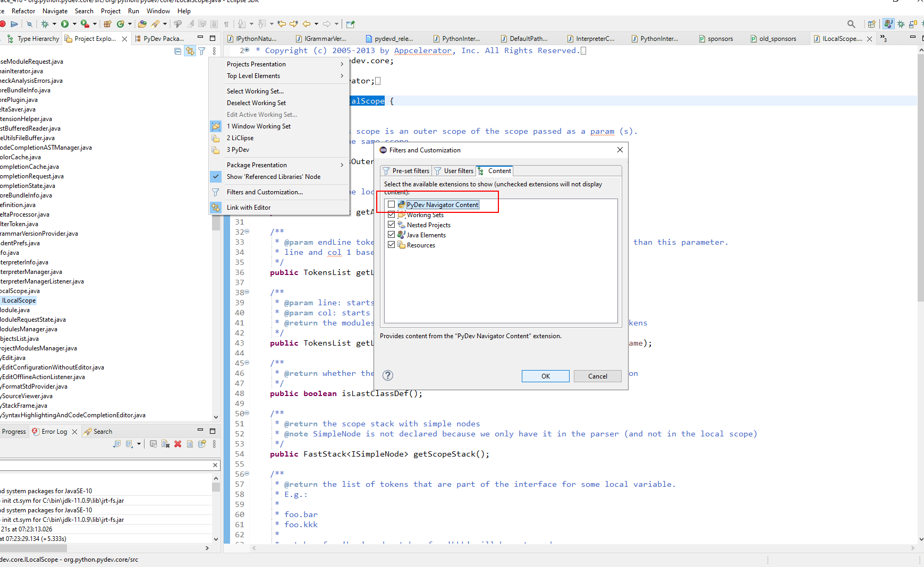Uncheck the Java Elements checkbox

(392, 235)
